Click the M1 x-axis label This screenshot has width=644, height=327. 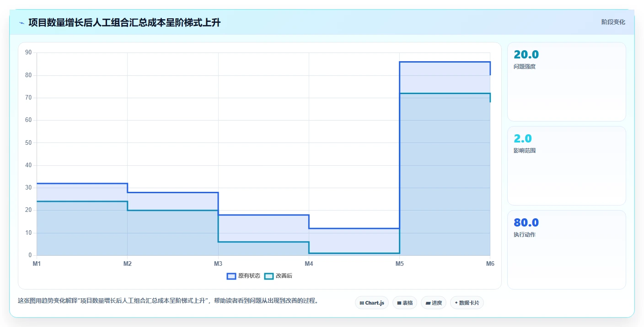coord(37,264)
